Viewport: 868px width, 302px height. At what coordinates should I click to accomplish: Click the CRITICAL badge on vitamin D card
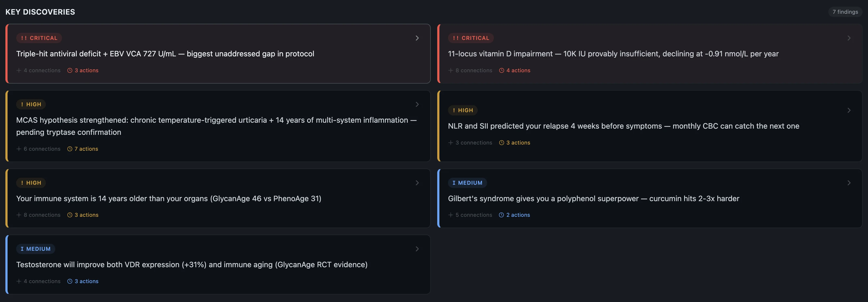(x=471, y=38)
